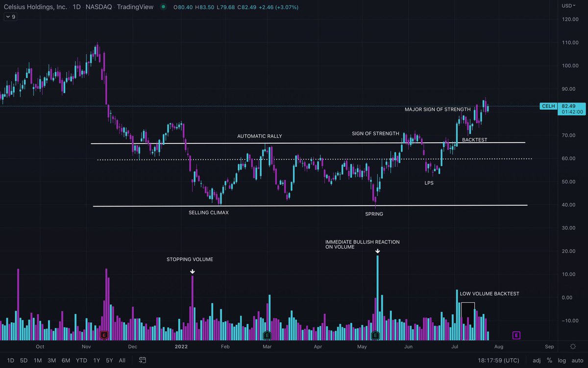
Task: Toggle adjusted data with adj
Action: [537, 361]
